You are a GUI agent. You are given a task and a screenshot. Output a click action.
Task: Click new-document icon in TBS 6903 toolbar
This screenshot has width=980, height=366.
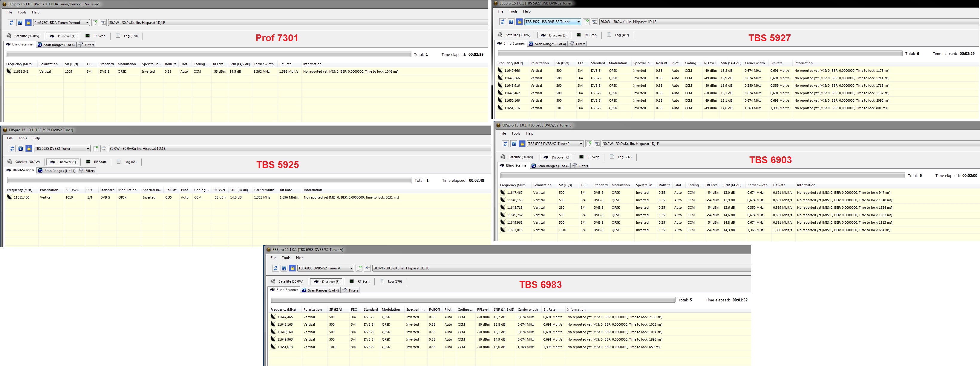pos(589,144)
